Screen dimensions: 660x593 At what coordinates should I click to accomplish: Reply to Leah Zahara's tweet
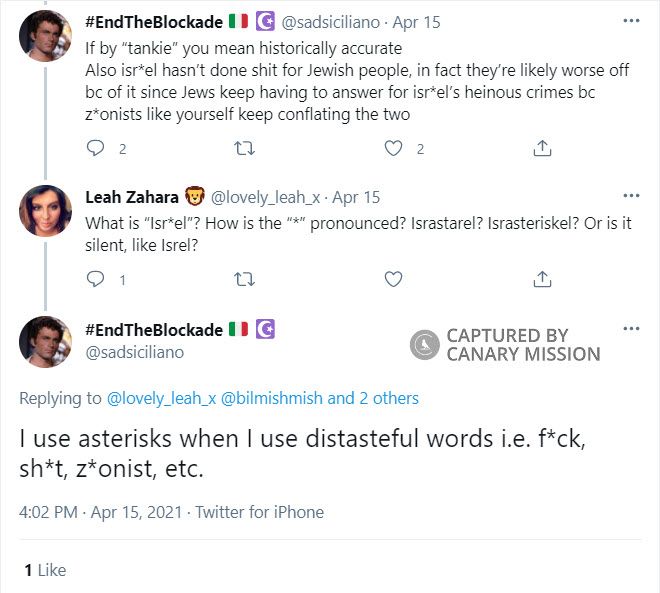[96, 279]
